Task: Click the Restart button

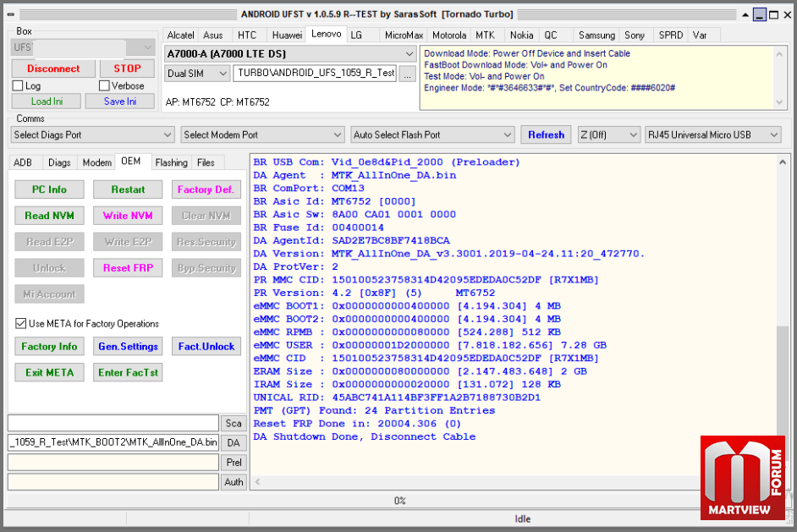Action: [x=128, y=189]
